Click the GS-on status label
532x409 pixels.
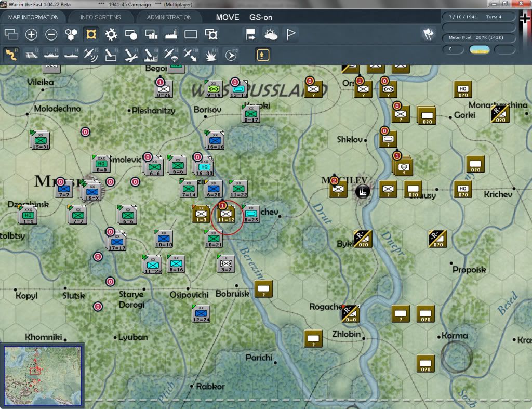(261, 17)
